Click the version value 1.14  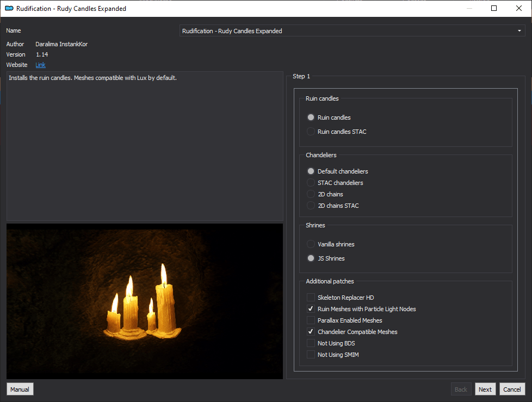click(42, 54)
